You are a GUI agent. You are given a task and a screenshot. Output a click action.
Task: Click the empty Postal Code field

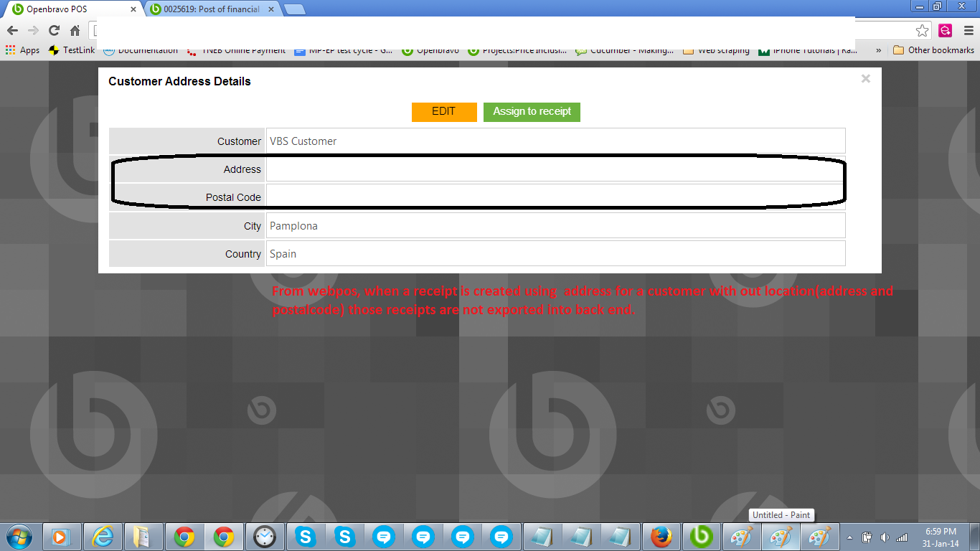(555, 197)
